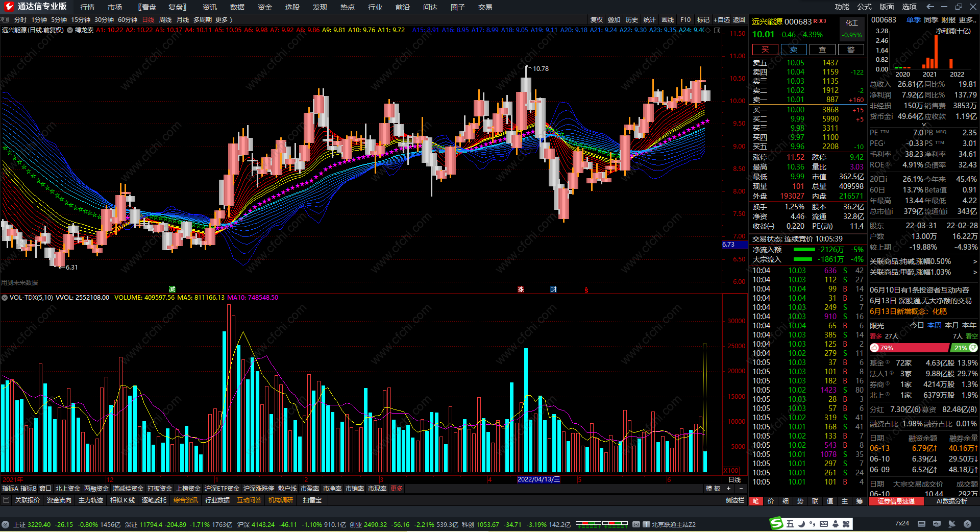The width and height of the screenshot is (980, 532).
Task: Click the 看多 heart icon on sentiment bar
Action: pyautogui.click(x=874, y=348)
